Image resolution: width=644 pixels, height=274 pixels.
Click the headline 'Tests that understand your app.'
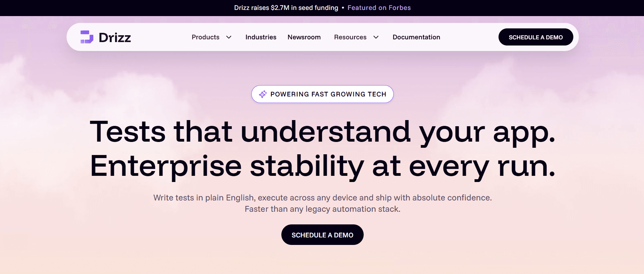322,132
